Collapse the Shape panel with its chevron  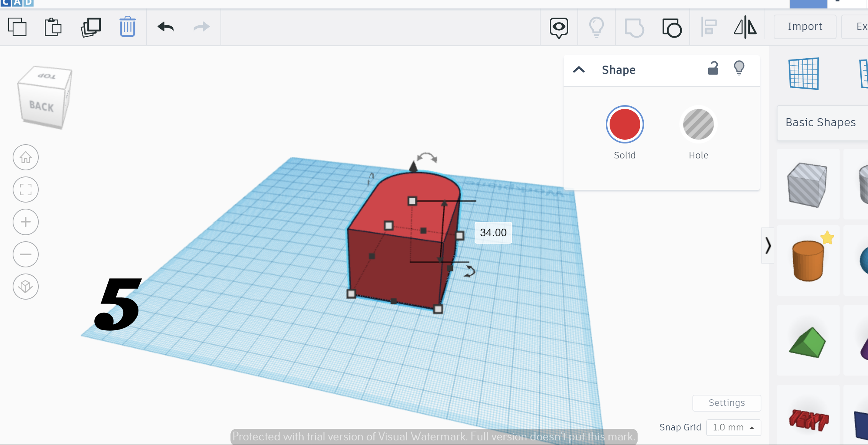click(x=579, y=70)
